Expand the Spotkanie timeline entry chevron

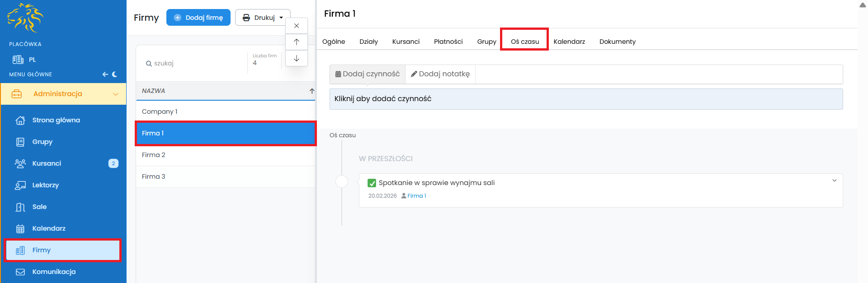click(834, 181)
